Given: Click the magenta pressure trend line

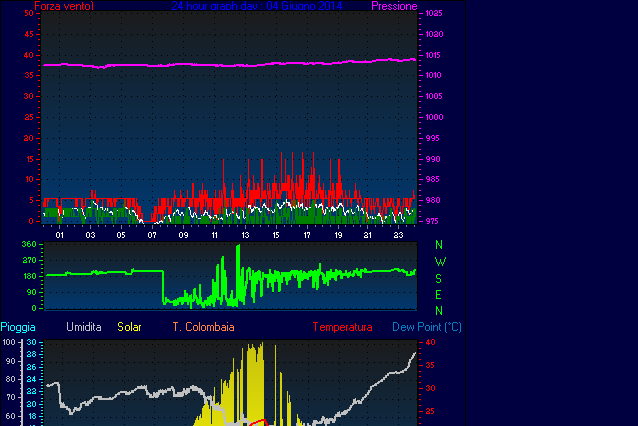Looking at the screenshot, I should tap(228, 65).
